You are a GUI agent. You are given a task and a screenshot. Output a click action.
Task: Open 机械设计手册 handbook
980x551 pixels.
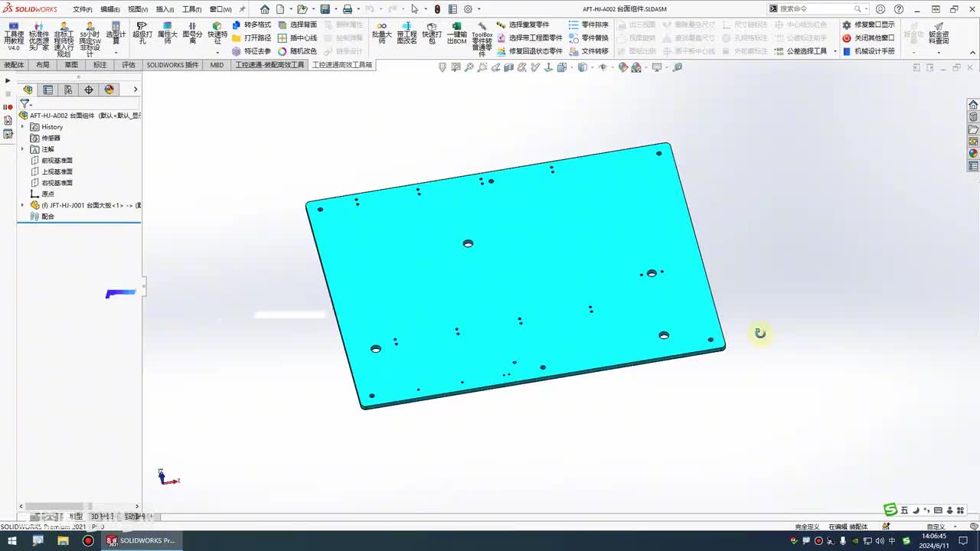coord(868,51)
